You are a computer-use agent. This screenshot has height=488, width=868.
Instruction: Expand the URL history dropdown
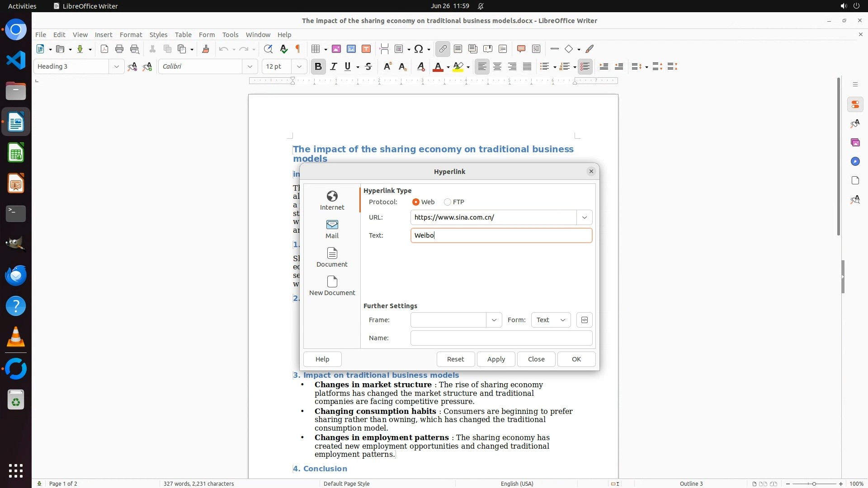click(x=584, y=217)
